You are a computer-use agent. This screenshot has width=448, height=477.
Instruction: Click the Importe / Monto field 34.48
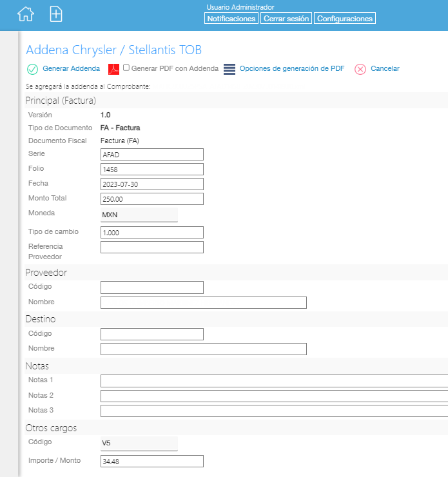coord(152,461)
